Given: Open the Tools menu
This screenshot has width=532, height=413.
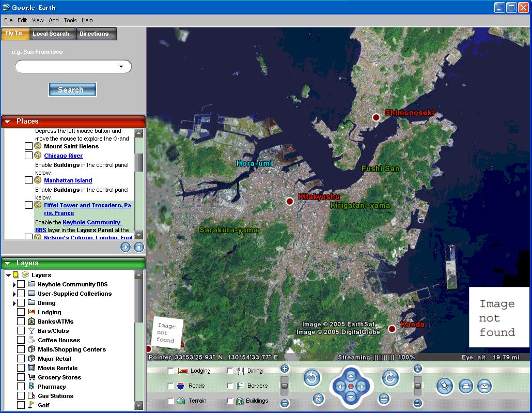Looking at the screenshot, I should click(70, 20).
